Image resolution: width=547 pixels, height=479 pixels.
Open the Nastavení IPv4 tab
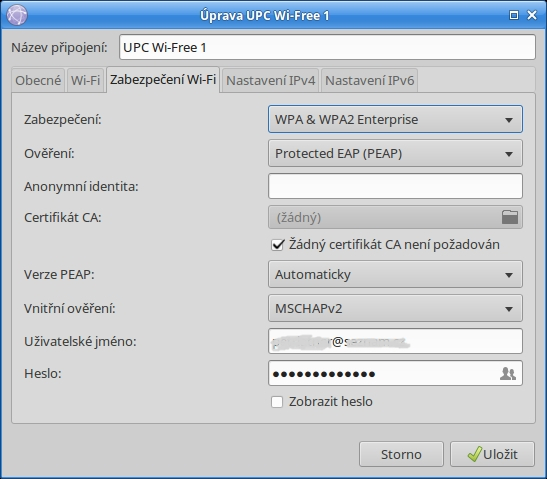[x=270, y=80]
